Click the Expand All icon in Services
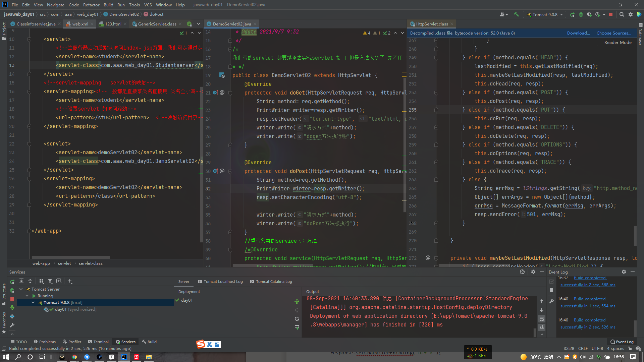The image size is (644, 362). [21, 281]
